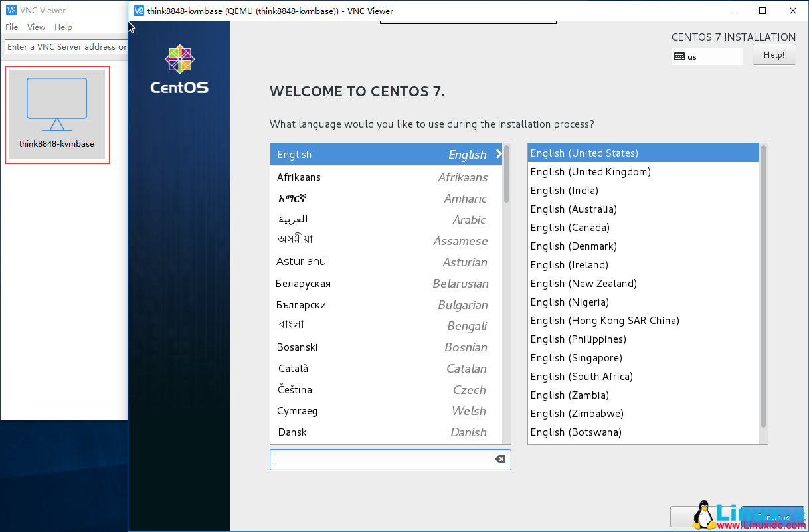This screenshot has width=809, height=532.
Task: Click the Help! button
Action: coord(774,54)
